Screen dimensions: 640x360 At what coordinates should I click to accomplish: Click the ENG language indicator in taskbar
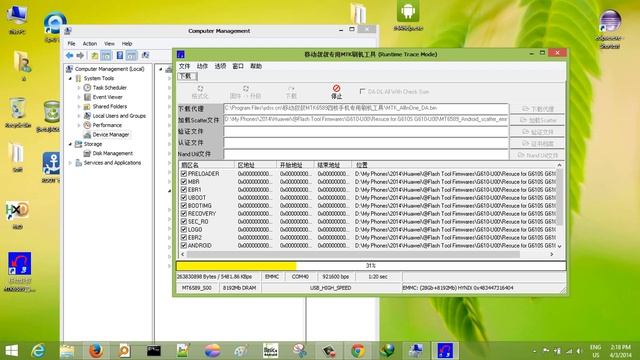point(596,347)
